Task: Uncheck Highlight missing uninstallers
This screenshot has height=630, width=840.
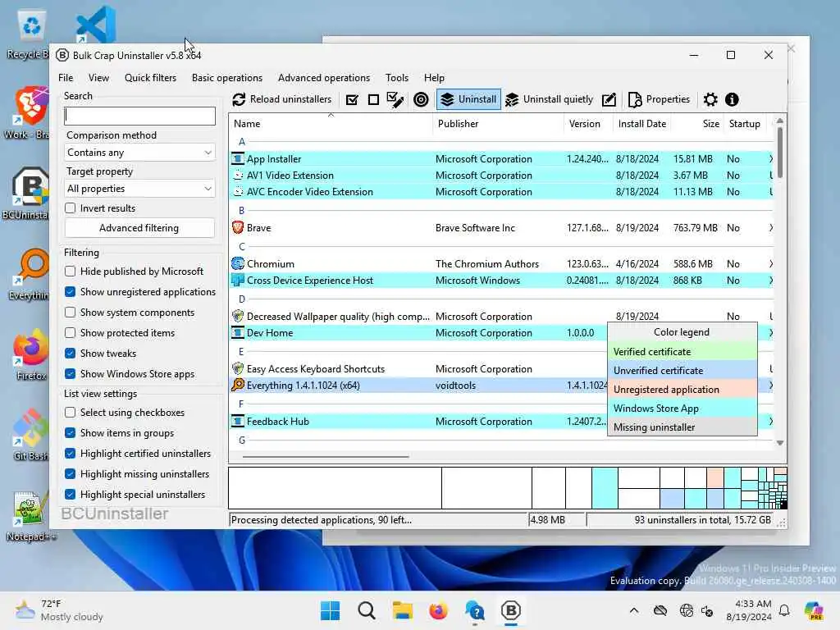Action: tap(71, 474)
